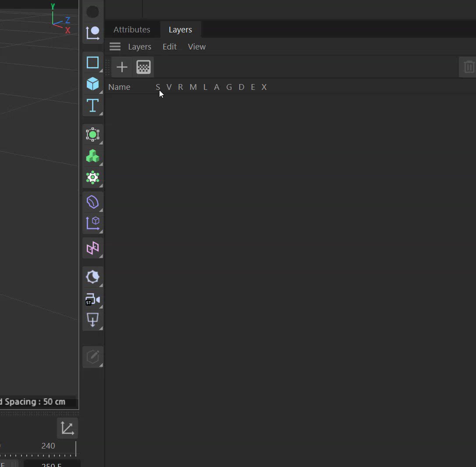Screen dimensions: 476x467
Task: Click the E expressions column header
Action: [253, 87]
